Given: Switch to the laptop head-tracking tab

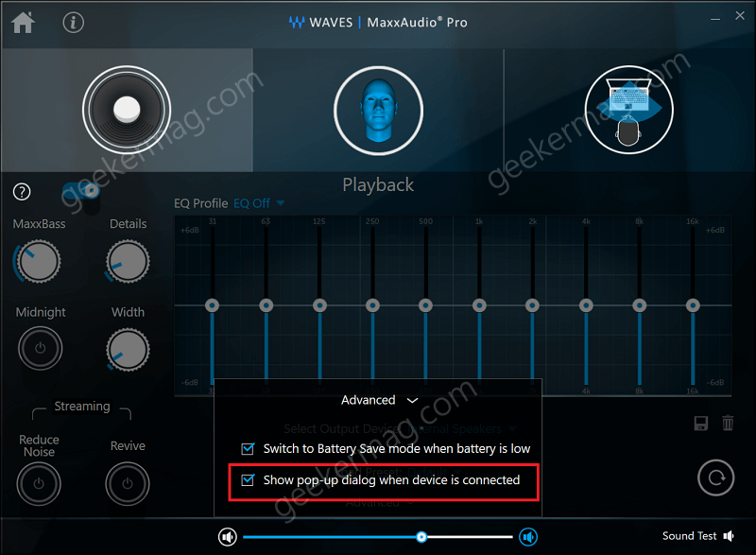Looking at the screenshot, I should pyautogui.click(x=628, y=110).
